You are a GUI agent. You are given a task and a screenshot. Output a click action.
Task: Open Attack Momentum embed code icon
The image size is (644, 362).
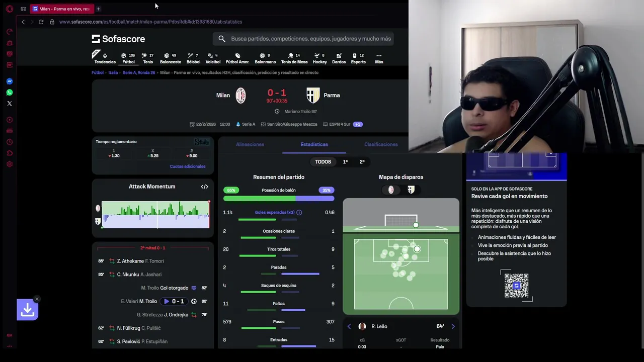click(x=204, y=187)
